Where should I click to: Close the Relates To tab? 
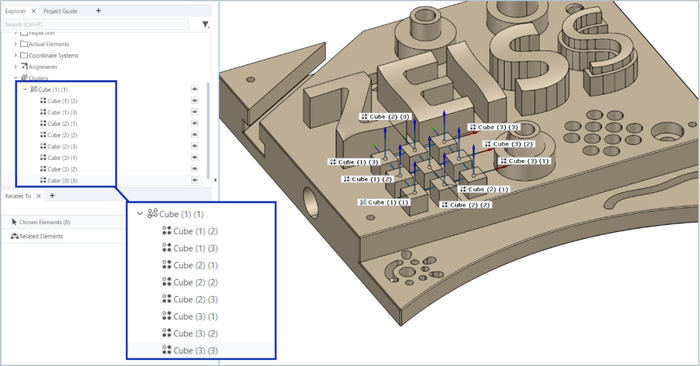pyautogui.click(x=39, y=196)
